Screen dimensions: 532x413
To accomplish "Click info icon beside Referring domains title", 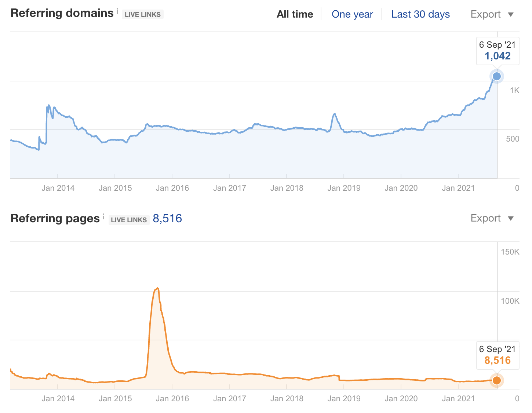I will (x=117, y=11).
